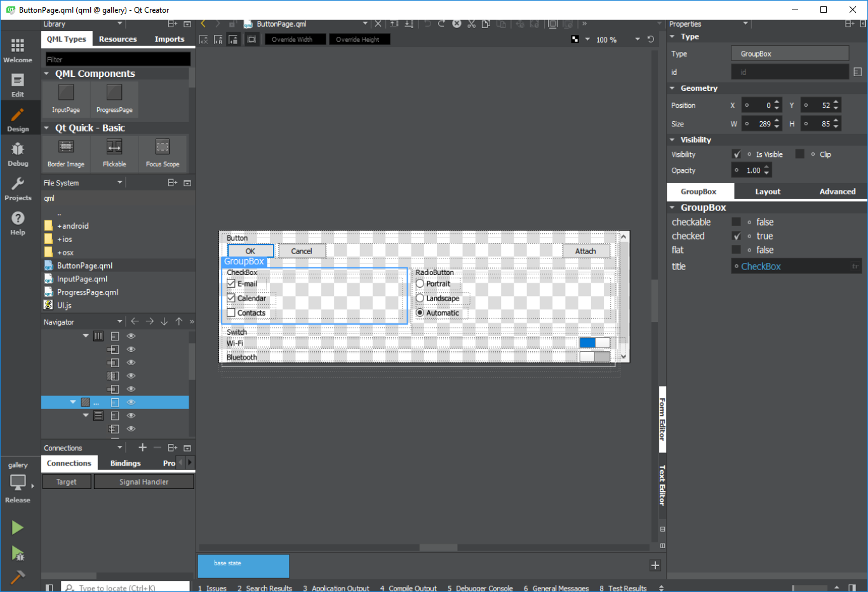Toggle the Is Visible checkbox
868x592 pixels.
[737, 154]
